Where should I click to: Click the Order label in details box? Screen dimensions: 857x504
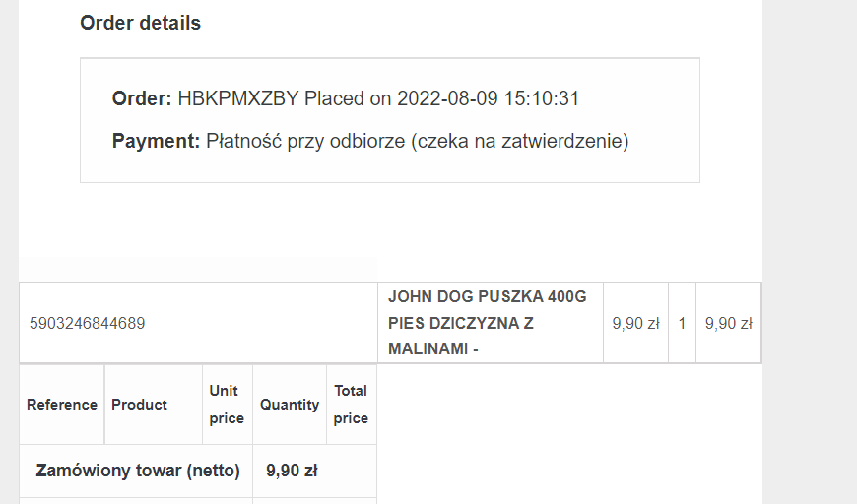[x=142, y=98]
